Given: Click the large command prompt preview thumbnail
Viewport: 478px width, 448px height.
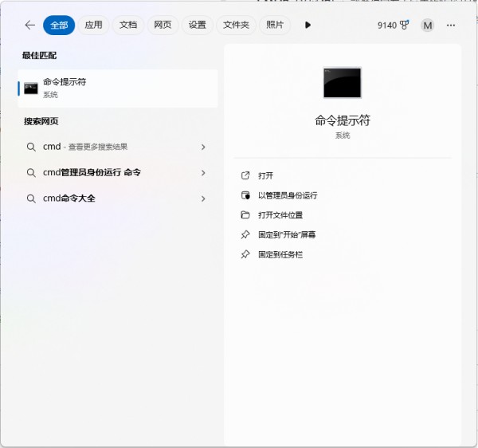Looking at the screenshot, I should 343,83.
